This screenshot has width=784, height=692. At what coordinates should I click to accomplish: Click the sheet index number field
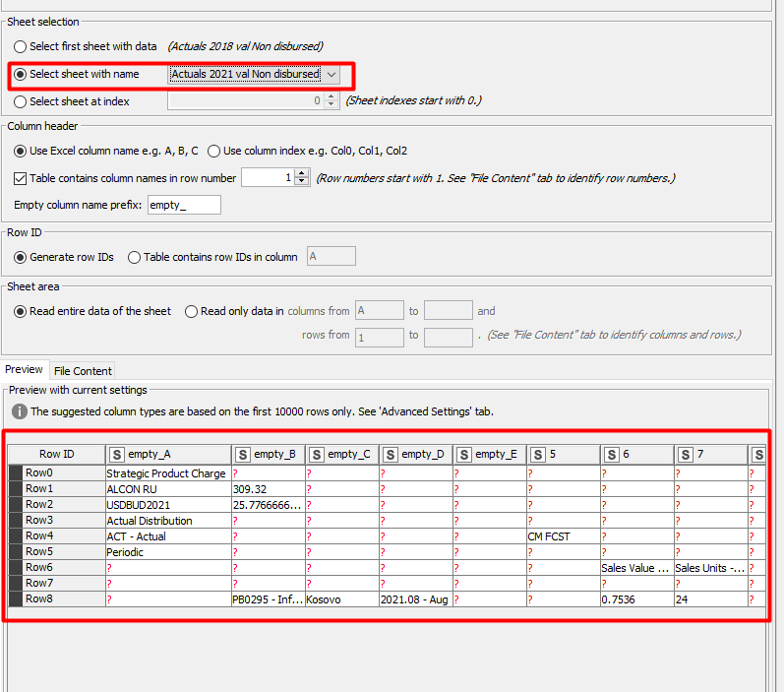(246, 100)
